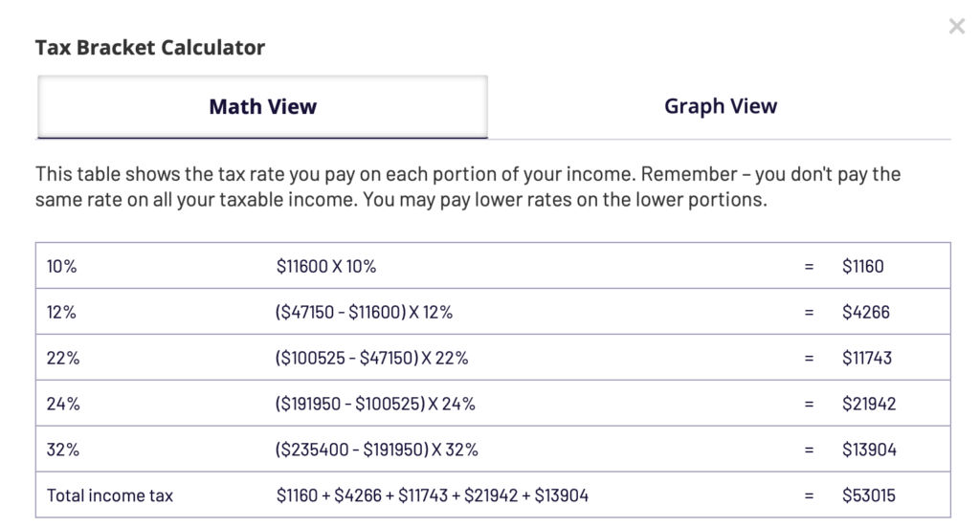Click the explanatory paragraph about tax rates
The width and height of the screenshot is (980, 527).
pyautogui.click(x=468, y=189)
